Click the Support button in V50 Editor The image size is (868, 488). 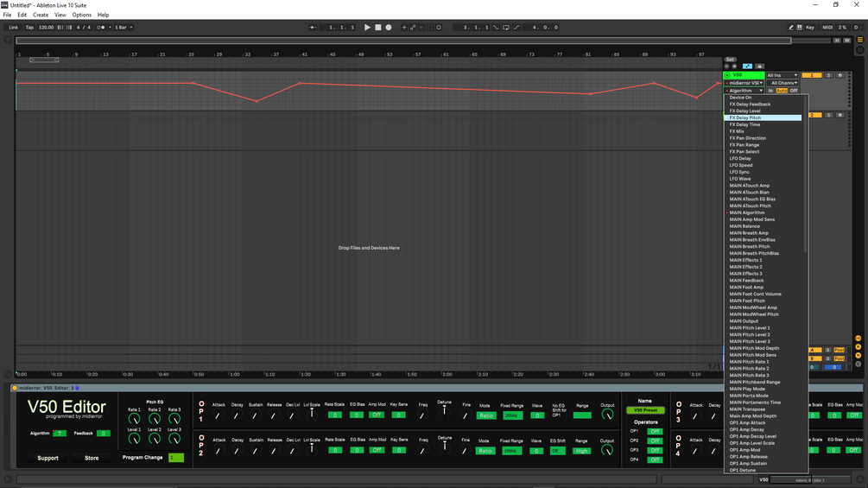[48, 458]
